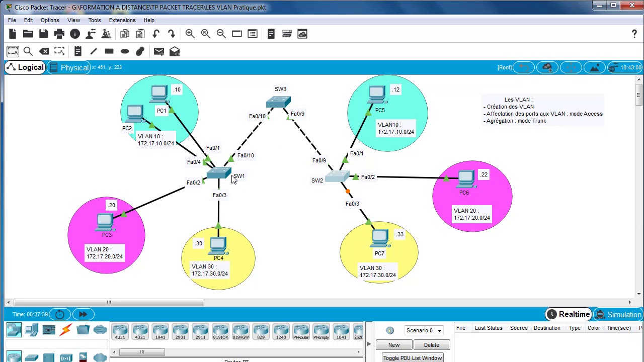Open the Extensions menu
Screen dimensions: 644x362
[122, 20]
